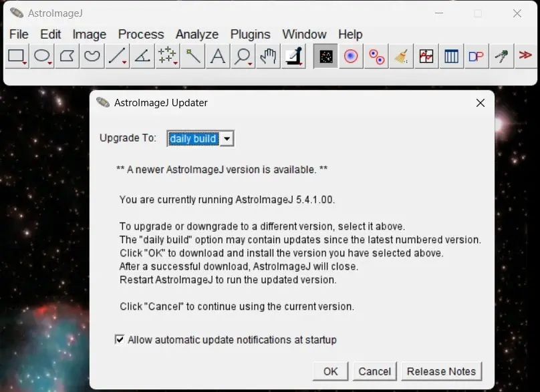Select the Rectangle selection tool
Screen dimensions: 540x392
pyautogui.click(x=17, y=56)
